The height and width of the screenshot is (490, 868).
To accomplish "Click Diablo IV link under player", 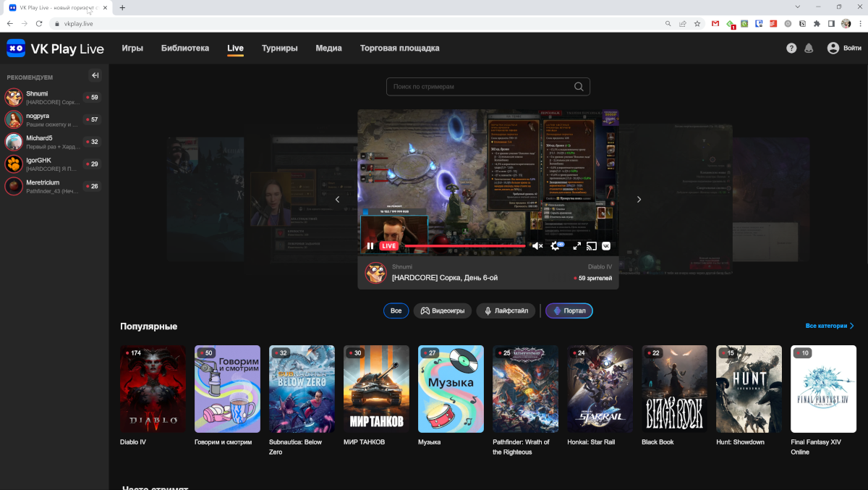I will (x=600, y=267).
